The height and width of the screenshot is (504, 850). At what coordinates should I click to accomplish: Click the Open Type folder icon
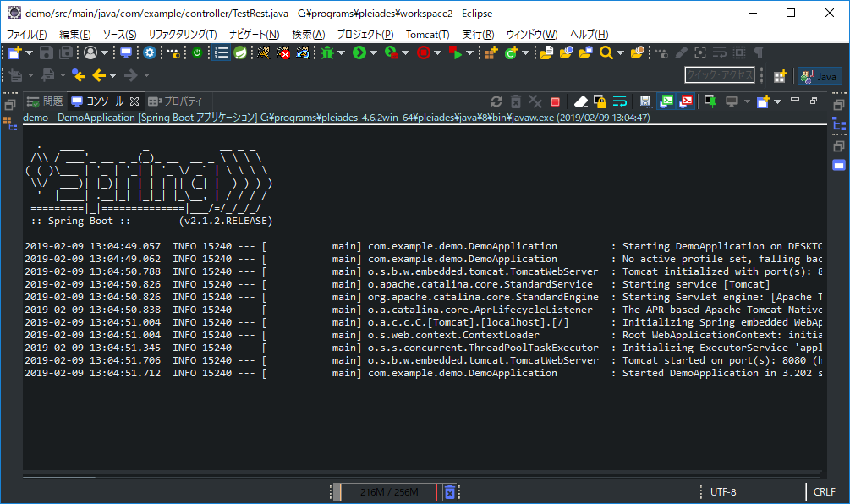click(x=546, y=52)
